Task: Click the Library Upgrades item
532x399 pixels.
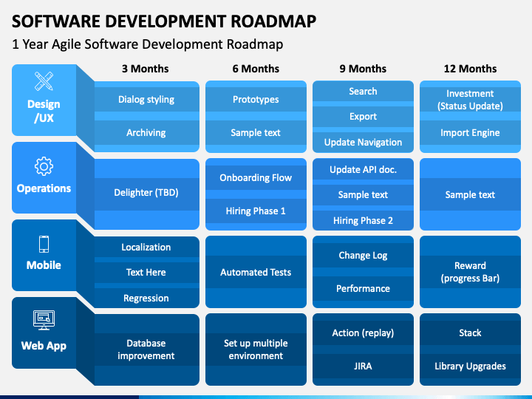Action: [x=470, y=366]
